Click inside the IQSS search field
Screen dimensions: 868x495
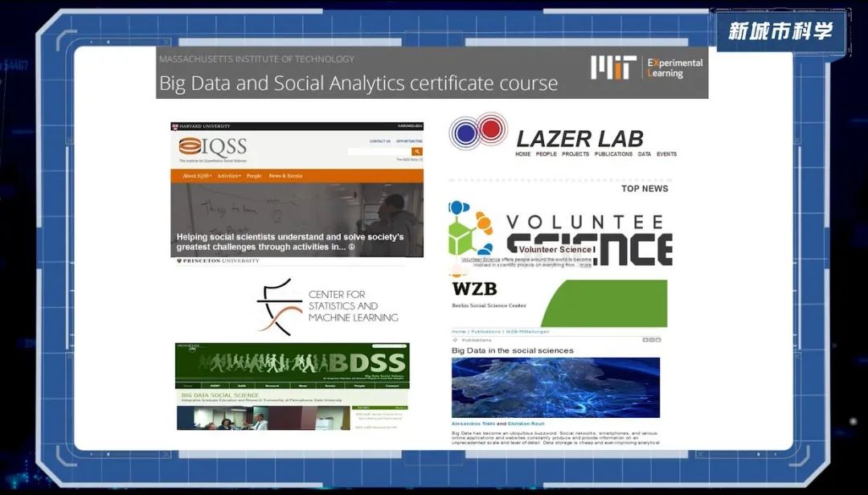379,152
